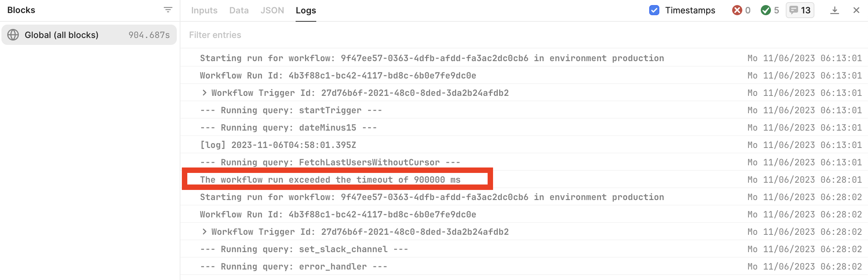The height and width of the screenshot is (280, 868).
Task: Expand the second Workflow Trigger Id entry
Action: [x=205, y=232]
